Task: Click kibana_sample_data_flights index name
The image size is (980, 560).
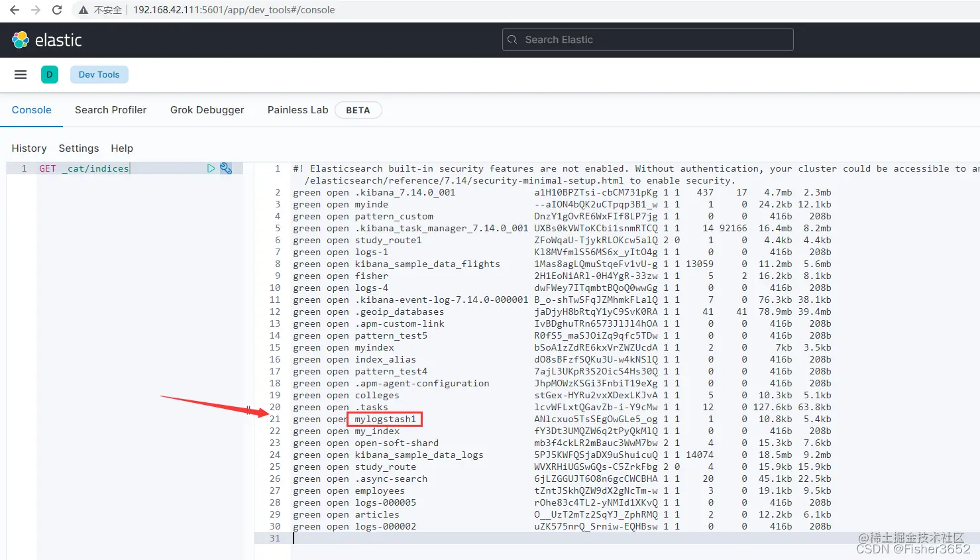Action: (427, 264)
